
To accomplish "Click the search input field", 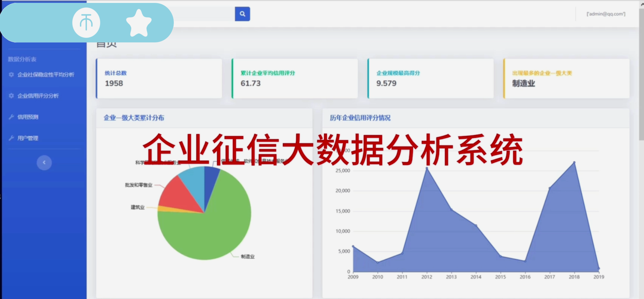I will tap(204, 14).
